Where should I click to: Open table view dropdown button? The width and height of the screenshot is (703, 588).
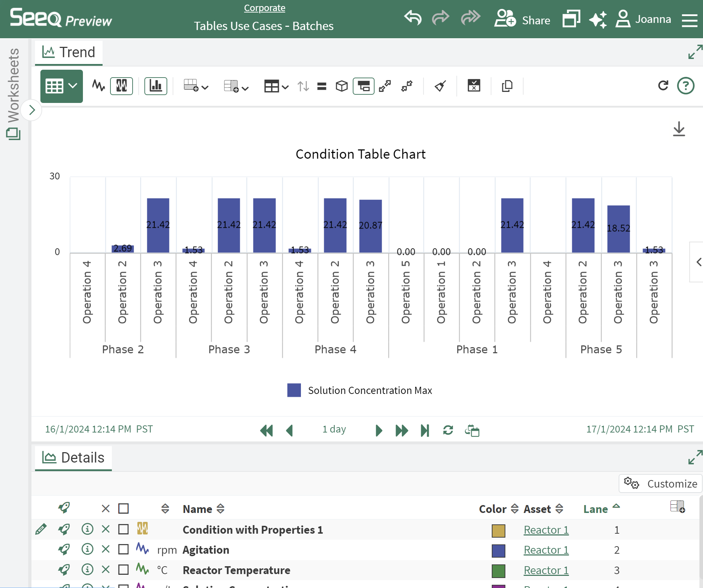tap(61, 86)
